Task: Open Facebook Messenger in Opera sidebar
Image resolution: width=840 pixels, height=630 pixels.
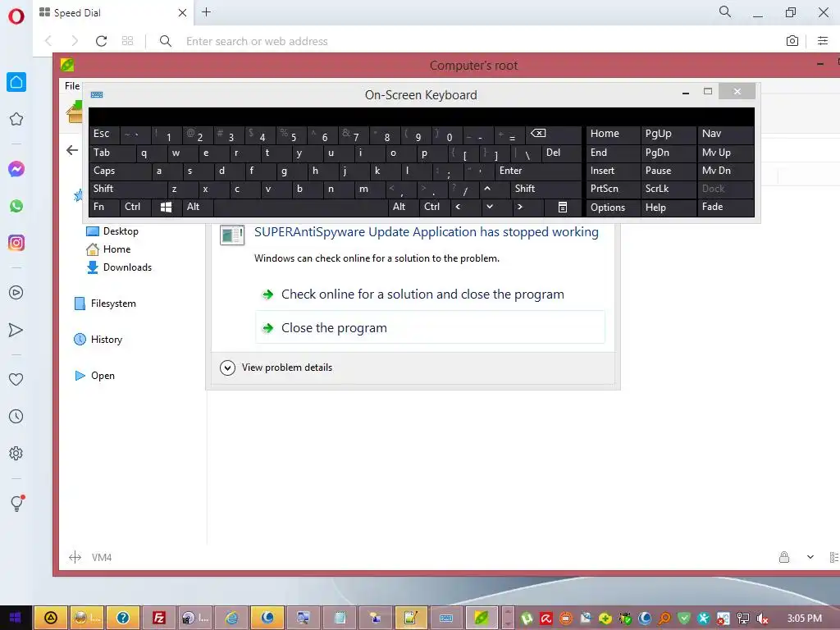Action: tap(16, 169)
